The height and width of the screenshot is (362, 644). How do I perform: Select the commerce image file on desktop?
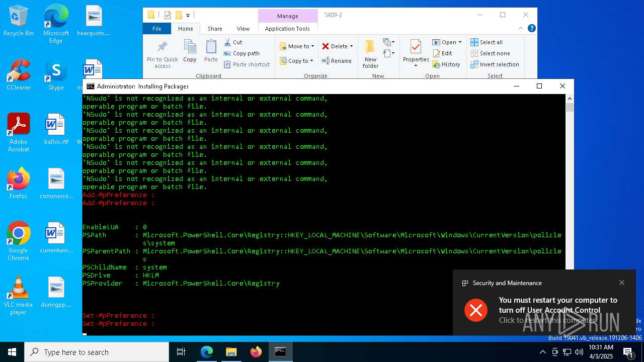pos(56,184)
